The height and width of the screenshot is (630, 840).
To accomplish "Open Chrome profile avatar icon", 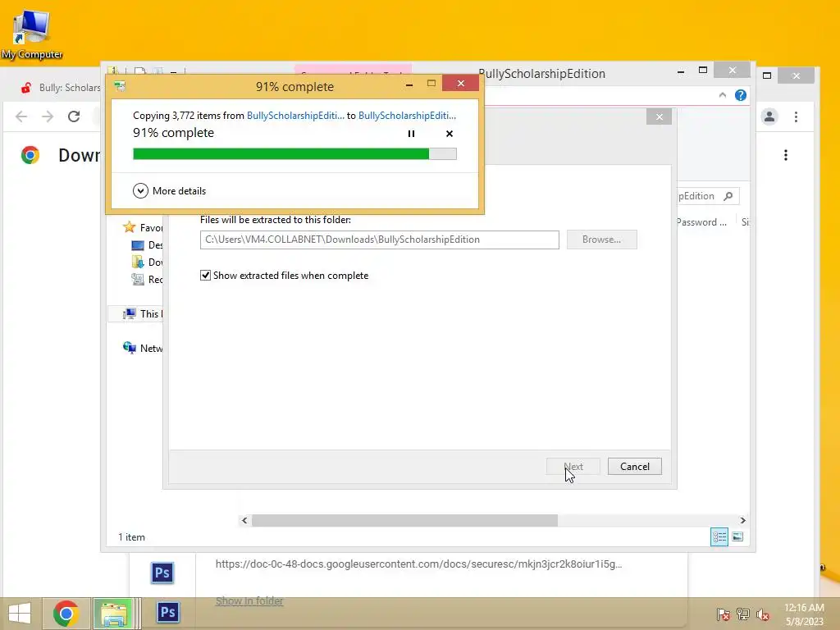I will pos(769,116).
